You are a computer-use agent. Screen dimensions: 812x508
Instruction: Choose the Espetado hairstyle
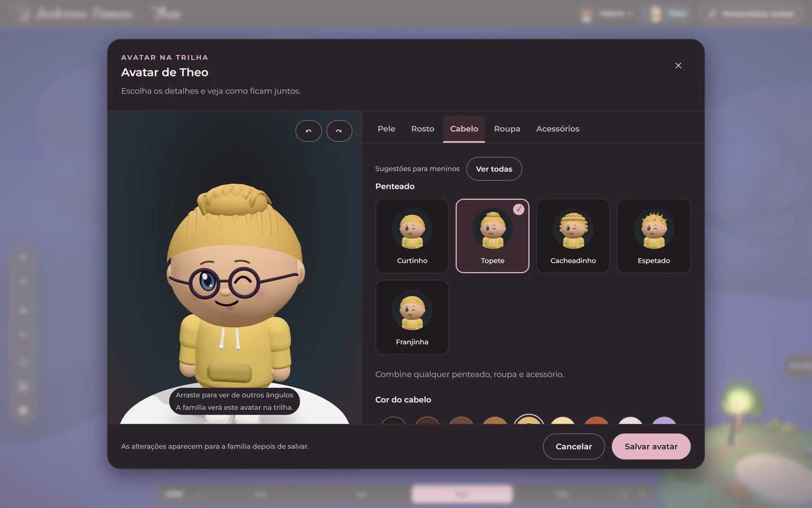(654, 236)
